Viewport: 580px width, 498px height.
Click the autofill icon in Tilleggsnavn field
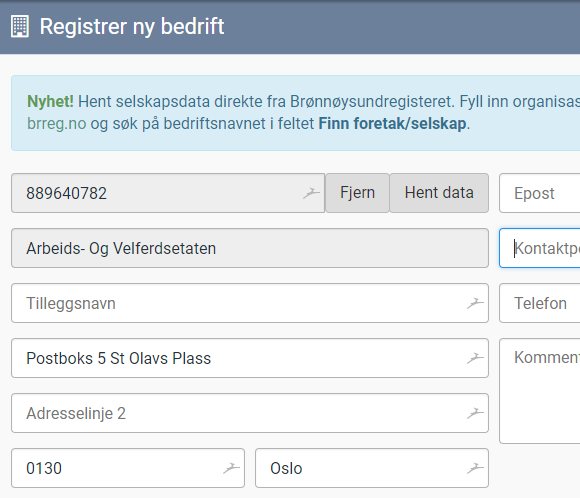click(x=475, y=303)
